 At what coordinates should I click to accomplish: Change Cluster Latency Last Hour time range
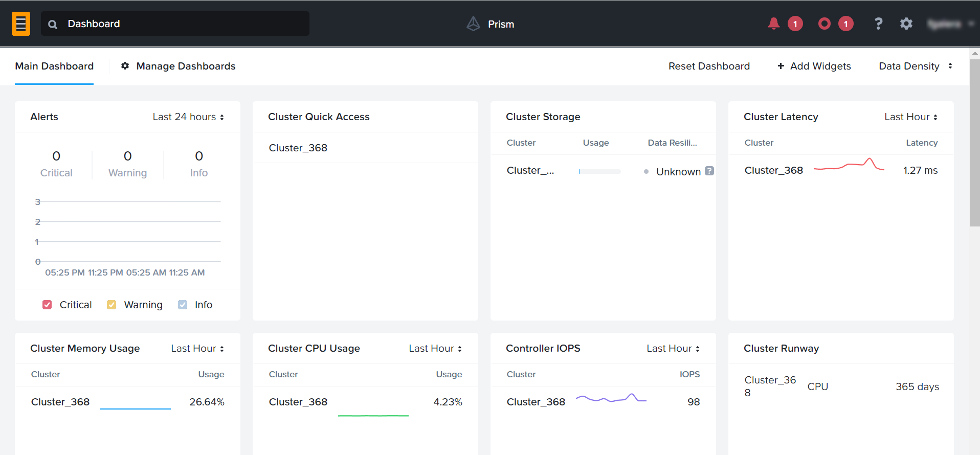[x=910, y=117]
